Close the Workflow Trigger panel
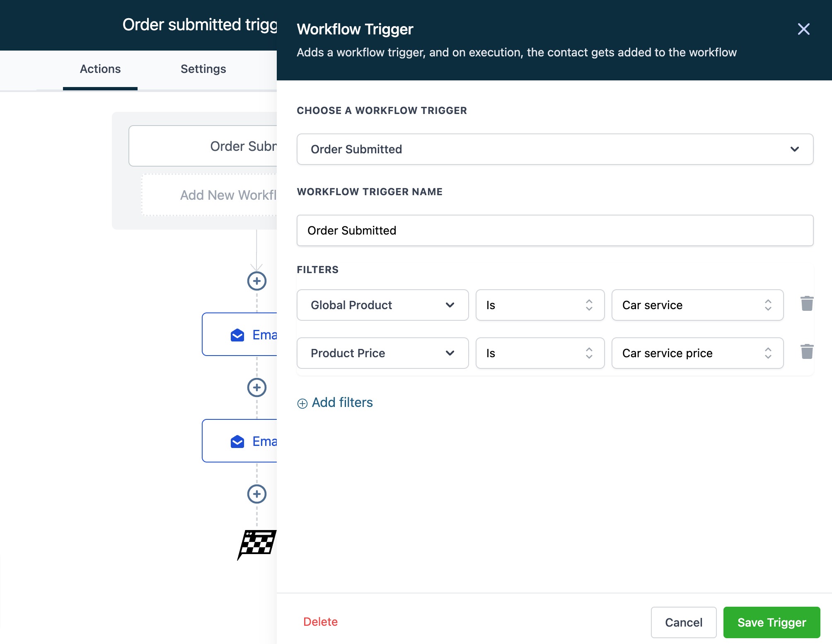This screenshot has width=832, height=644. [803, 29]
